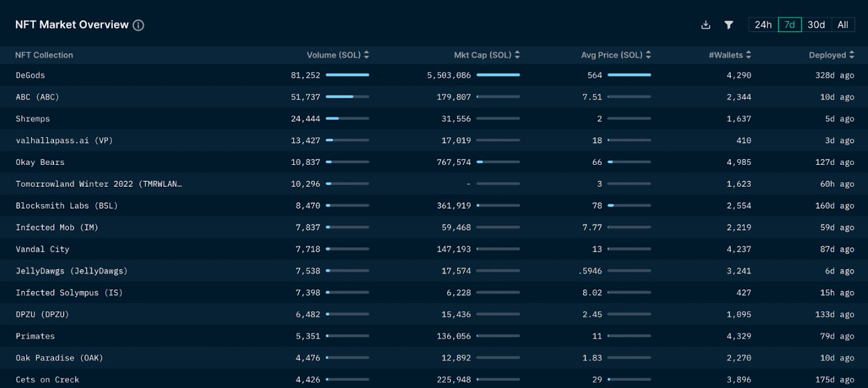Show the All time range
Screen dimensions: 868x388
[843, 25]
